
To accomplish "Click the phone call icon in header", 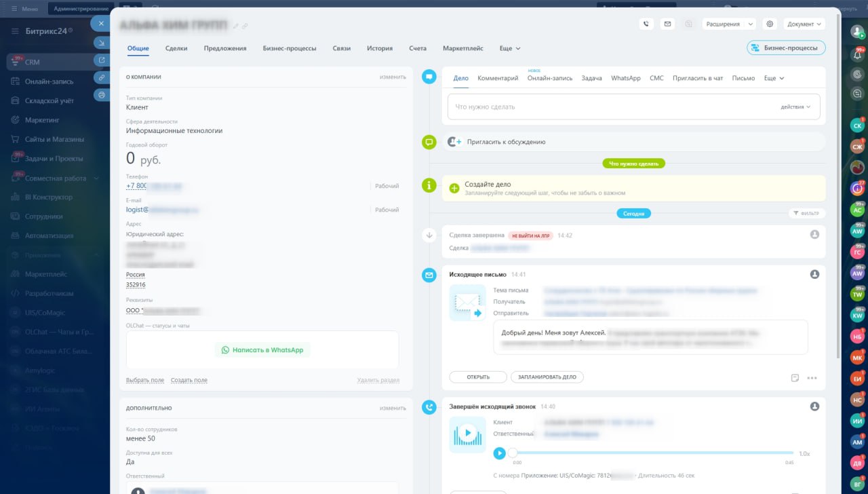I will [646, 24].
